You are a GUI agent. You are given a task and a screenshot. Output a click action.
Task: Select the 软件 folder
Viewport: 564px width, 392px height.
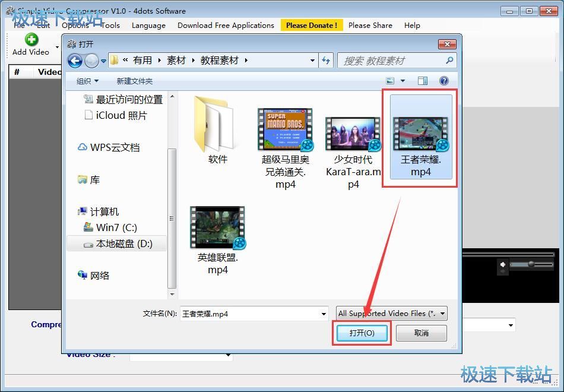click(217, 129)
